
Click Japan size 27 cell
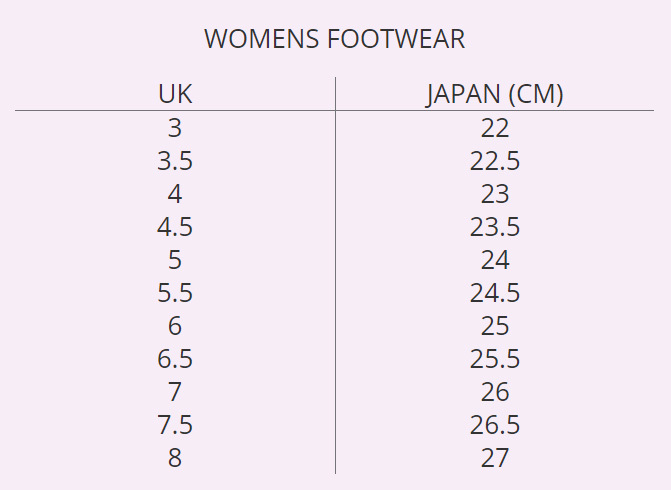pyautogui.click(x=495, y=457)
